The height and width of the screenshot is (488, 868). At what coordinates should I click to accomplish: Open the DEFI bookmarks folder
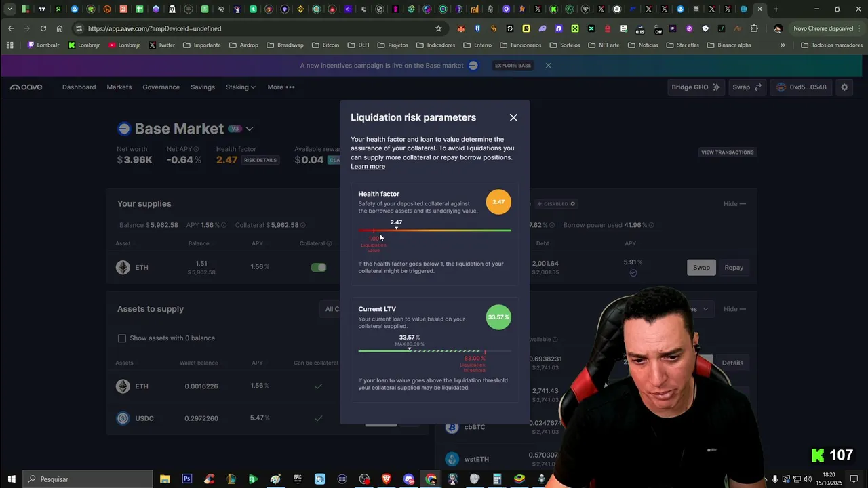359,45
